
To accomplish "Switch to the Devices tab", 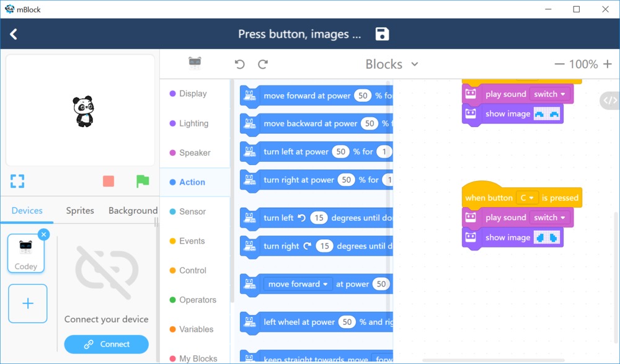I will [x=27, y=210].
